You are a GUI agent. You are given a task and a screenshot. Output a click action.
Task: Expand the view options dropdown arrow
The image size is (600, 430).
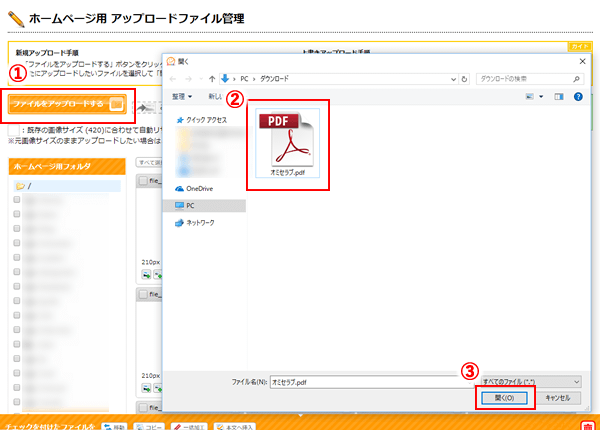[x=541, y=97]
